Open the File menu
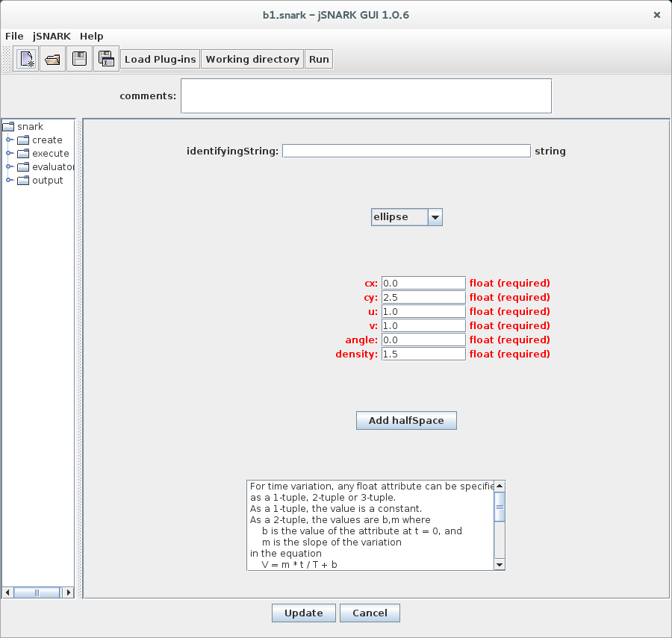Screen dimensions: 672x638 pyautogui.click(x=14, y=37)
